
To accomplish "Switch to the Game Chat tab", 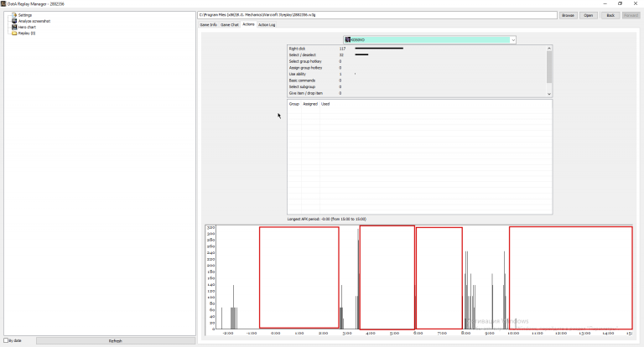I will point(230,24).
